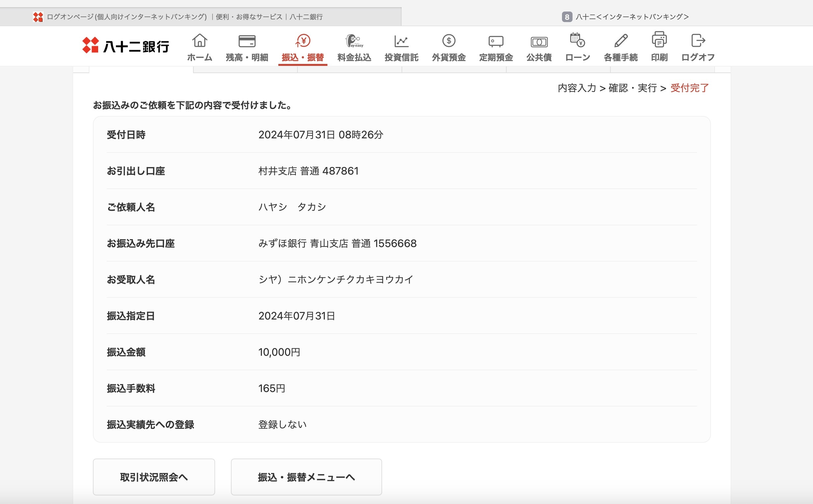Open the Pay-easy 料金払込 icon

(x=354, y=41)
